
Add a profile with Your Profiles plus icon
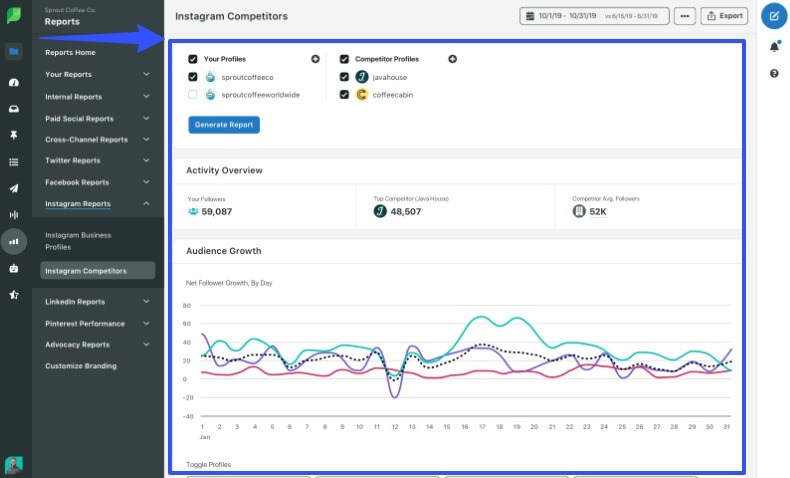(316, 59)
